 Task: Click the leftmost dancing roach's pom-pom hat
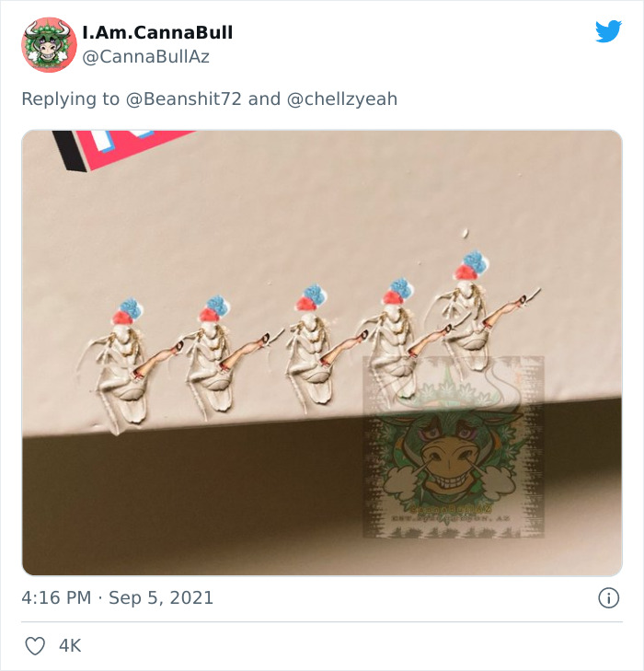(128, 311)
